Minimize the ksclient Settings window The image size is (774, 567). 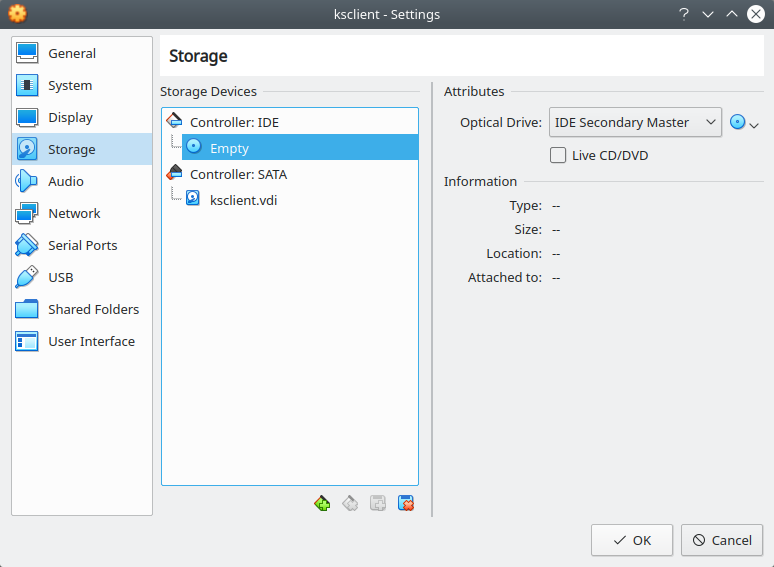[708, 14]
